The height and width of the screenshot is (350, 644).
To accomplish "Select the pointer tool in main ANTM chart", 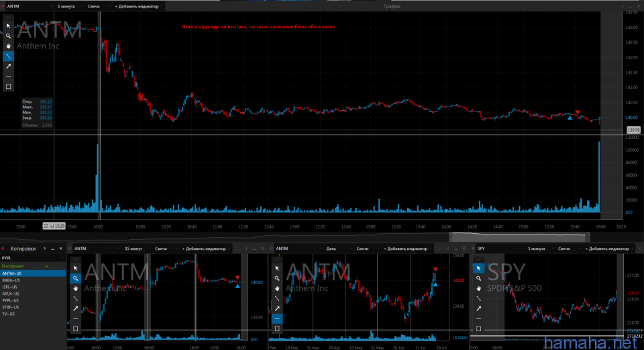I will click(8, 26).
